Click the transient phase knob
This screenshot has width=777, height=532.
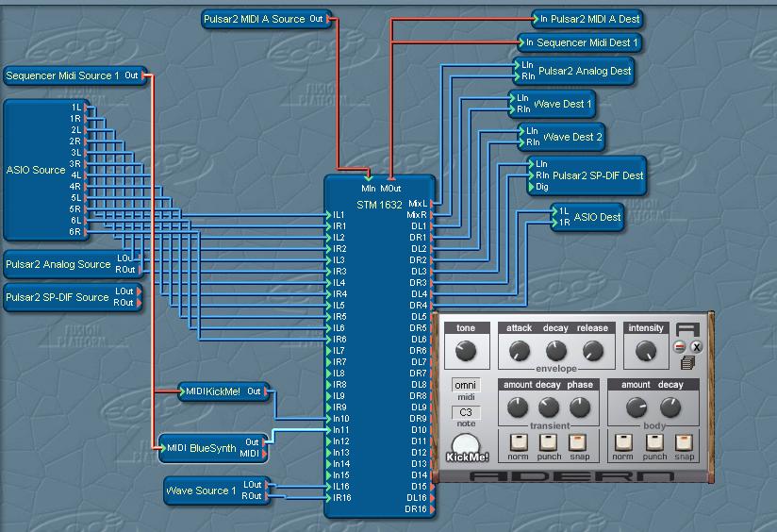tap(579, 407)
